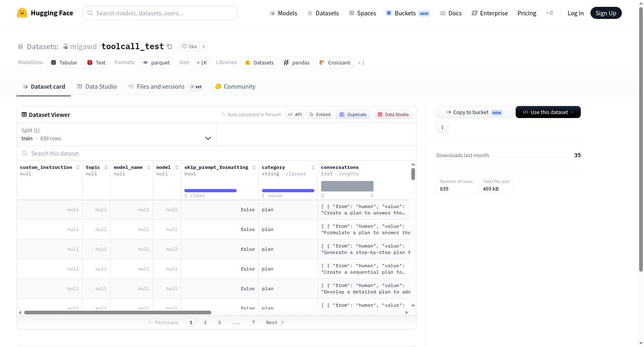Image resolution: width=644 pixels, height=347 pixels.
Task: Click the Hugging Face logo icon
Action: 22,13
